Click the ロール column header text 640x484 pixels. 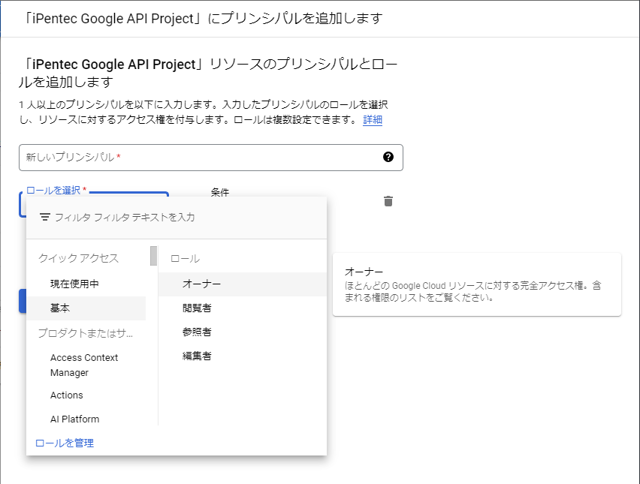[x=185, y=258]
